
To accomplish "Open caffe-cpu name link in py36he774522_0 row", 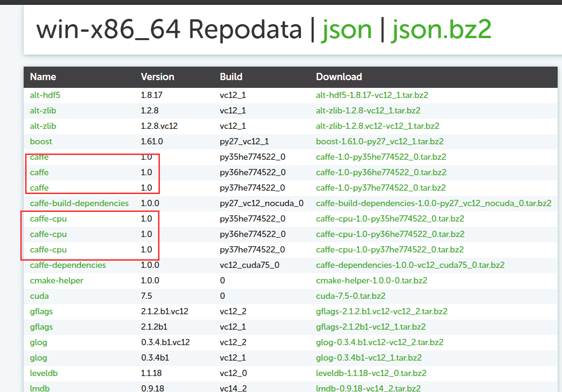I will pos(48,234).
